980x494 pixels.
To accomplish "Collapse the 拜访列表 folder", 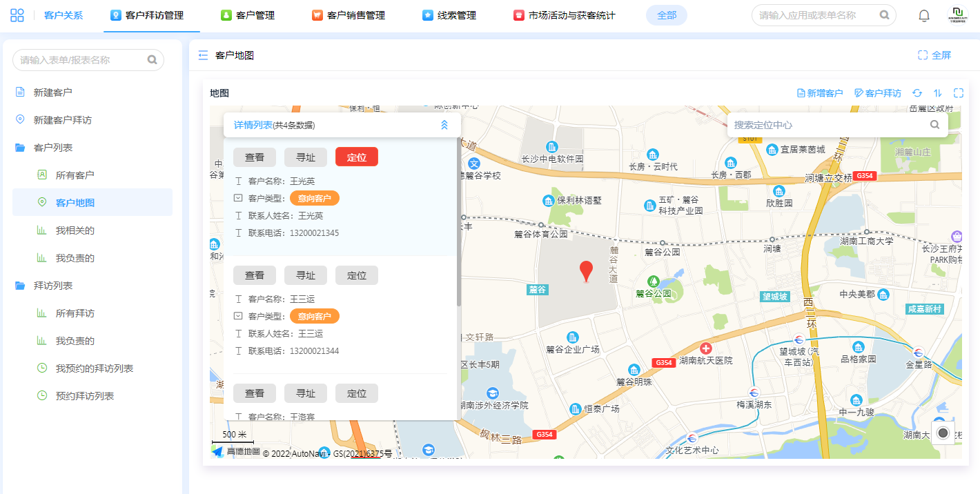I will tap(21, 286).
